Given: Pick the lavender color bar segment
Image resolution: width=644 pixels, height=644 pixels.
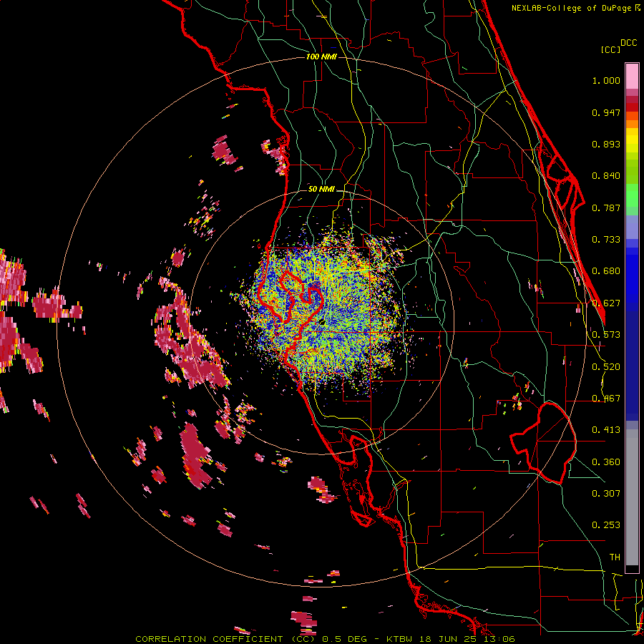Looking at the screenshot, I should coord(632,227).
